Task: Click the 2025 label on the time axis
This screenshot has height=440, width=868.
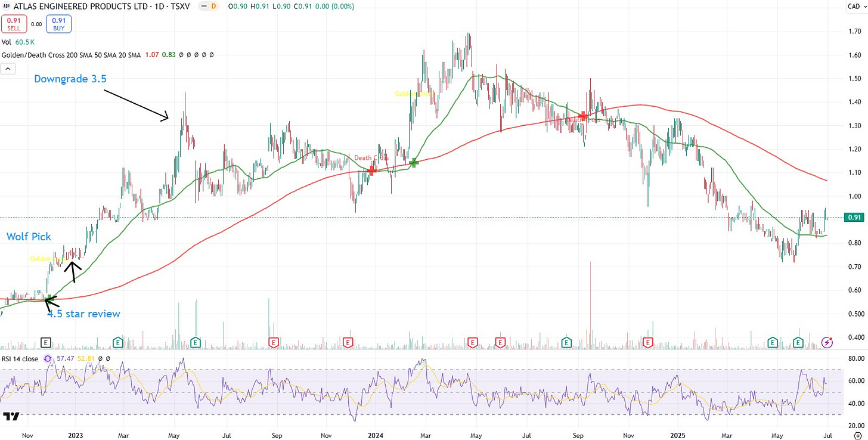Action: 678,436
